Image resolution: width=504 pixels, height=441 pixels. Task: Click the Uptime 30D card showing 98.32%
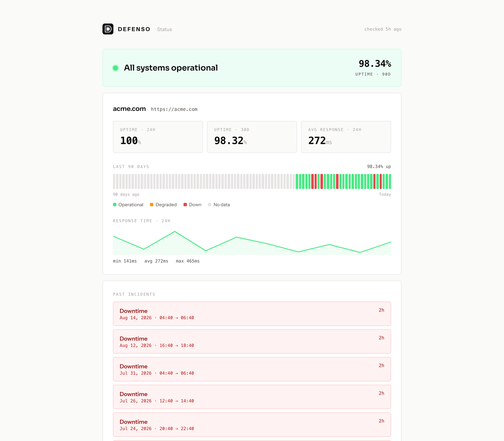click(252, 137)
